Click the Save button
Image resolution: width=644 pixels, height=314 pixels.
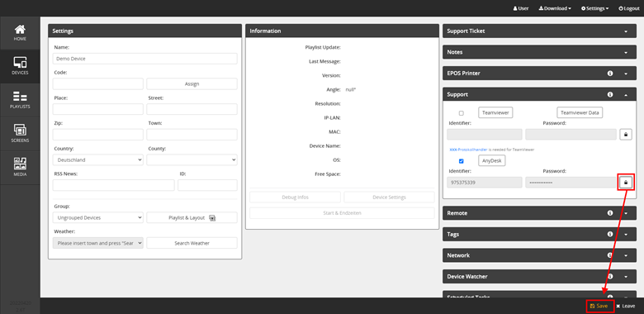pos(599,307)
